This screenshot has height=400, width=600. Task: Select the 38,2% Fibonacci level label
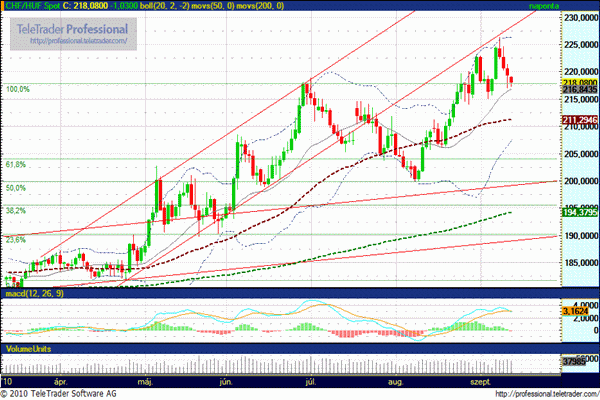pos(15,211)
